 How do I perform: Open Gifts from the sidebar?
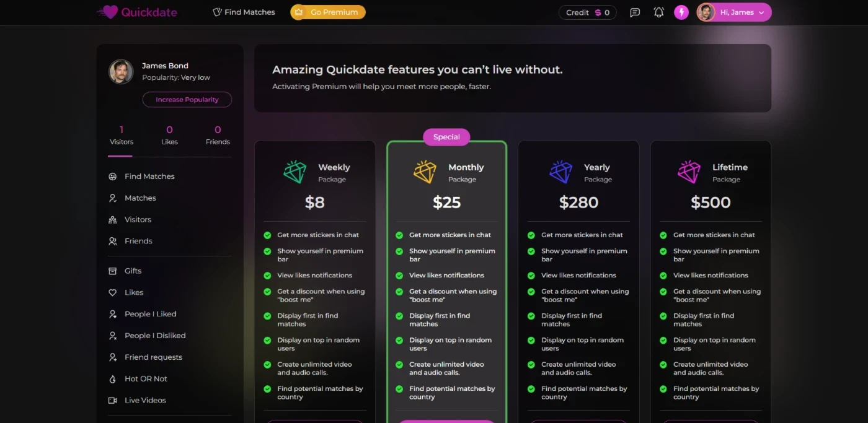(x=133, y=271)
